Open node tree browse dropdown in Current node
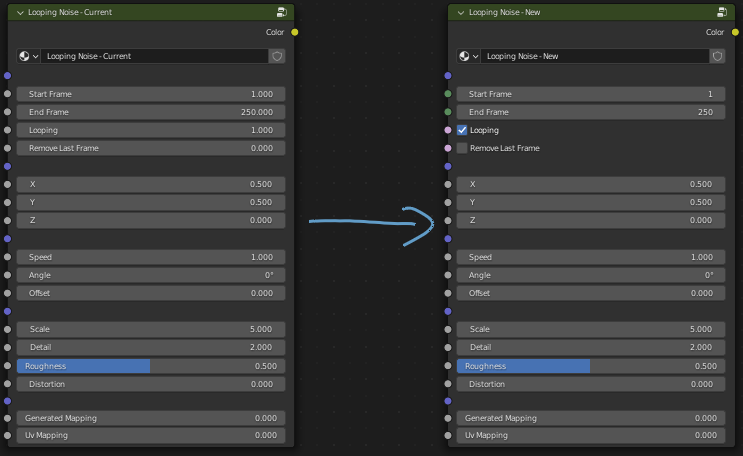The image size is (743, 456). coord(28,56)
